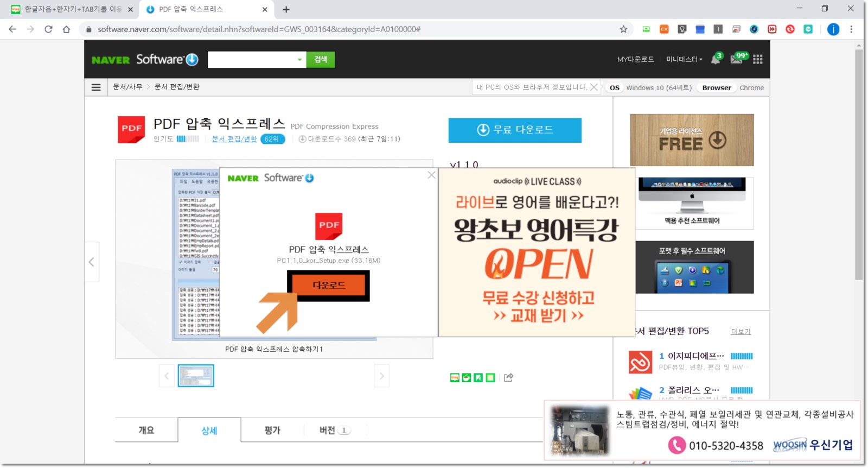Open MY다운로드 in header

pos(635,59)
